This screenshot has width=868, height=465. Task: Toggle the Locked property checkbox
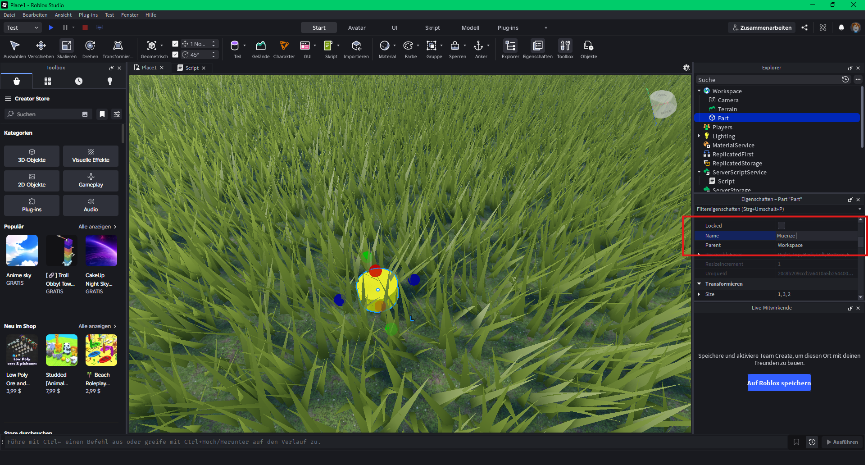(x=782, y=226)
